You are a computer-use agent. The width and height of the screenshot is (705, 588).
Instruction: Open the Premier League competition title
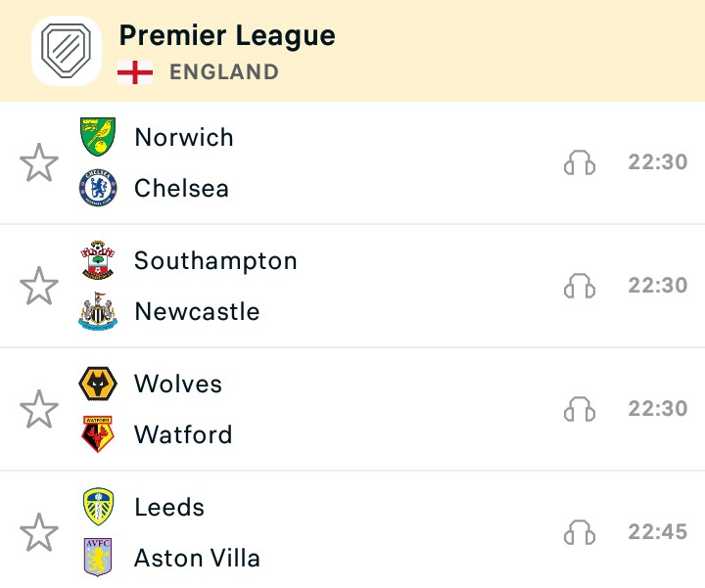[x=227, y=36]
